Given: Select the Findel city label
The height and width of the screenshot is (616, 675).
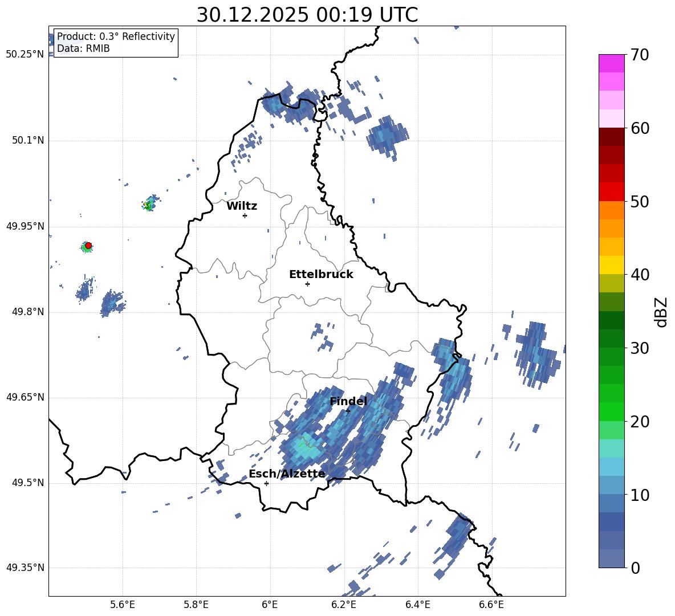Looking at the screenshot, I should 348,402.
